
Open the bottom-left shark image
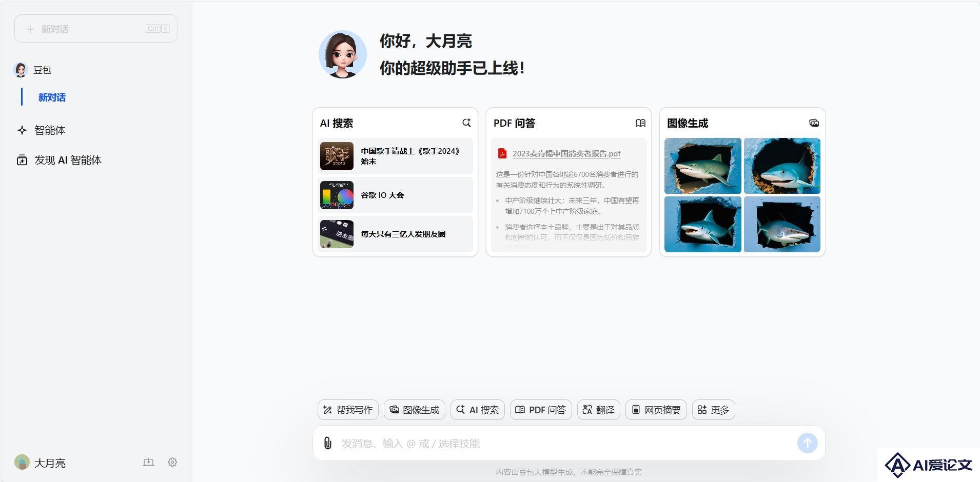[x=702, y=224]
